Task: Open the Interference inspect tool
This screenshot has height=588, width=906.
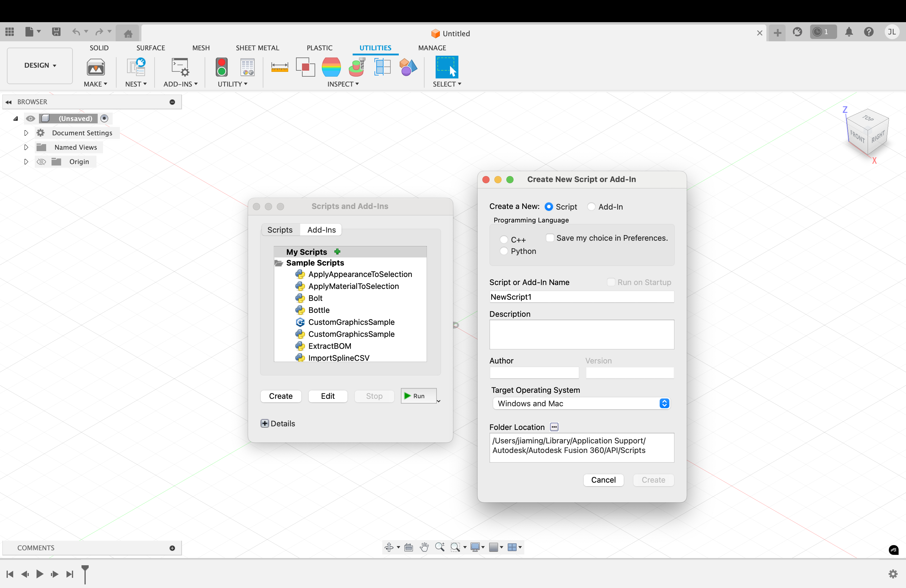Action: [x=305, y=67]
